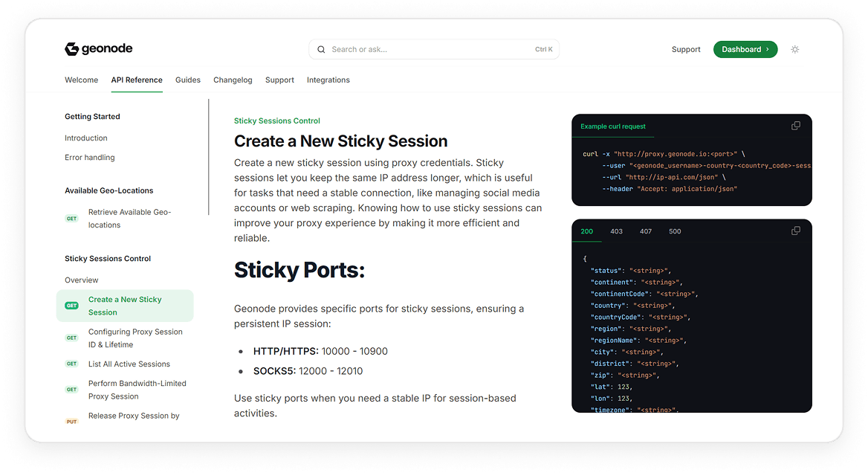The width and height of the screenshot is (868, 473).
Task: Open the Support tab in navigation
Action: click(x=279, y=80)
